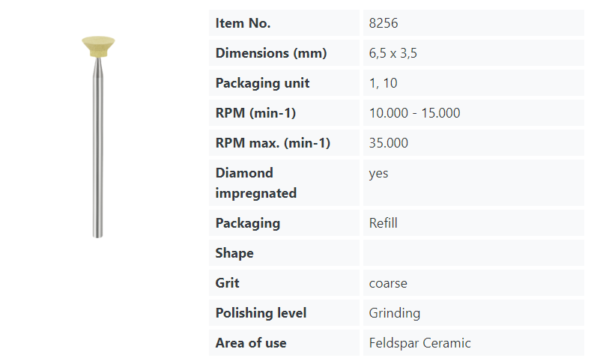The width and height of the screenshot is (591, 364).
Task: Select the Refill packaging value
Action: tap(384, 223)
